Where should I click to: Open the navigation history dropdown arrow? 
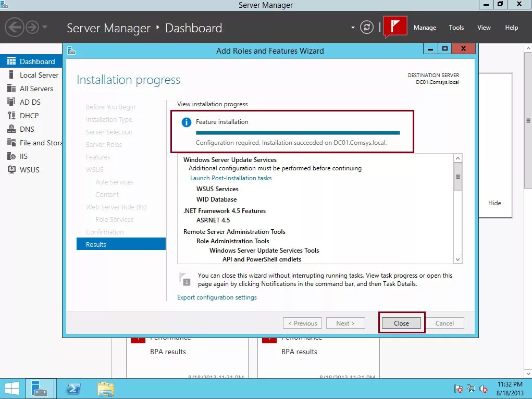[x=45, y=27]
